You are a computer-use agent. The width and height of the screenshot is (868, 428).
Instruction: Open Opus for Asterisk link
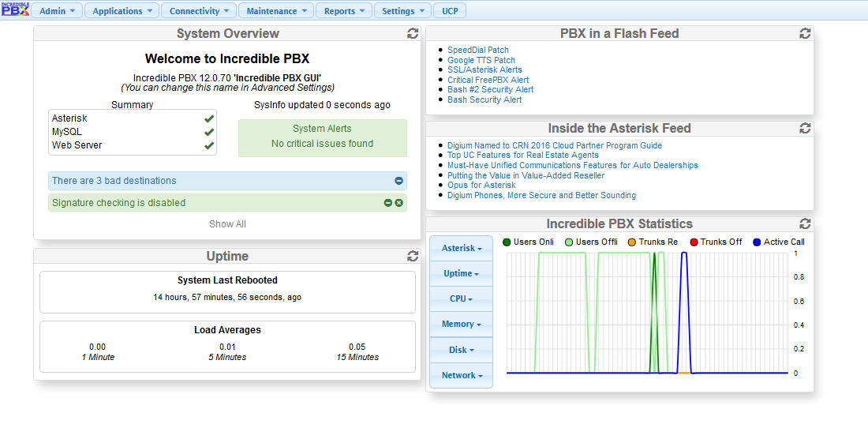(x=481, y=186)
